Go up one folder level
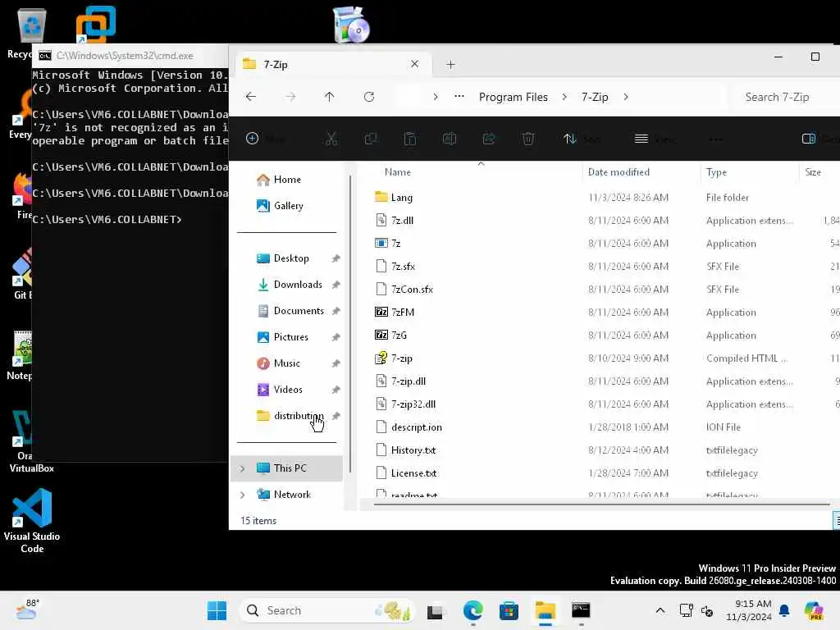The width and height of the screenshot is (840, 630). pyautogui.click(x=330, y=97)
